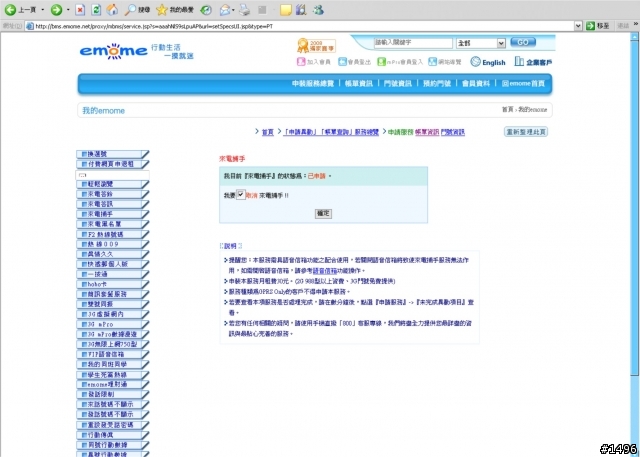Click the Print toolbar icon
640x457 pixels.
244,10
